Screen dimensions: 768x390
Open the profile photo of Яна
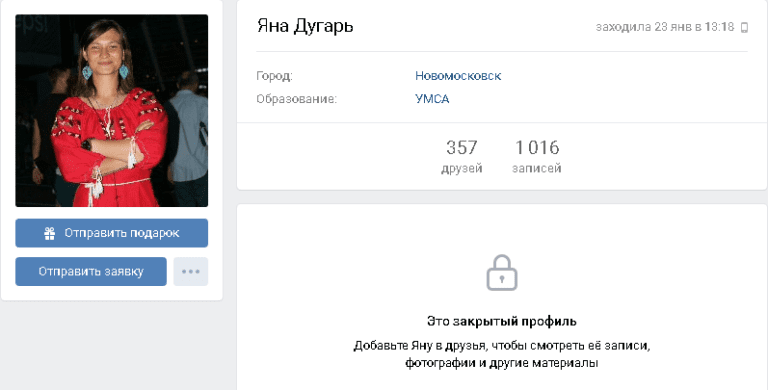pyautogui.click(x=112, y=111)
